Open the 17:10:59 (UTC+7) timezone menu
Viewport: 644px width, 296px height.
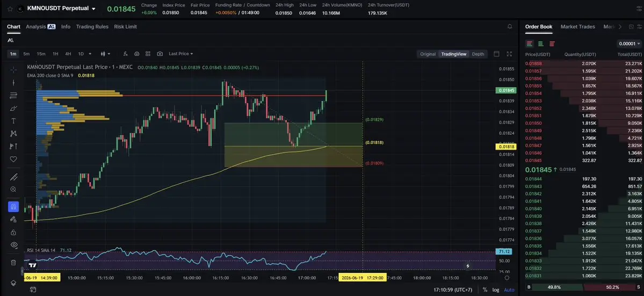tap(453, 290)
